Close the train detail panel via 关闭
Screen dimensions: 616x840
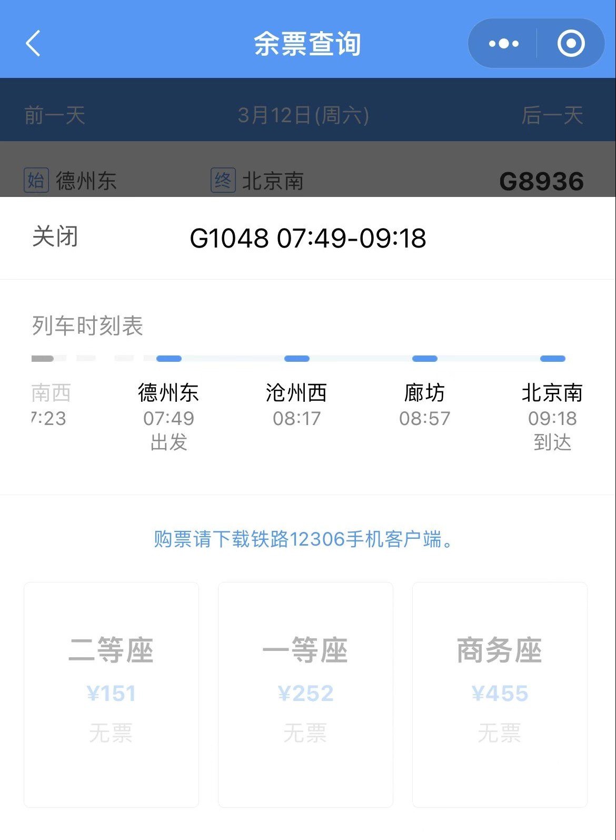tap(55, 236)
